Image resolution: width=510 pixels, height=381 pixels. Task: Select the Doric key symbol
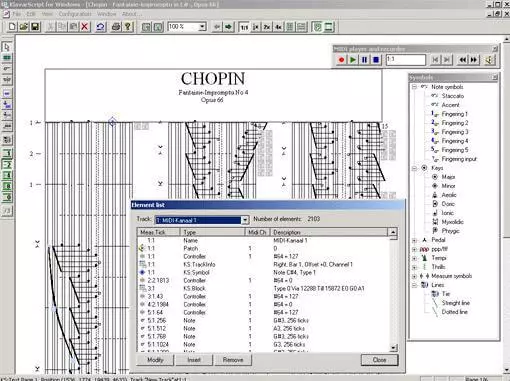tap(448, 204)
